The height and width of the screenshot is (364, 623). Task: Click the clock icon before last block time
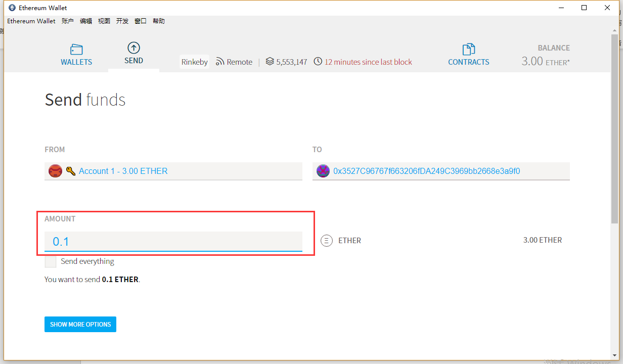(x=318, y=62)
